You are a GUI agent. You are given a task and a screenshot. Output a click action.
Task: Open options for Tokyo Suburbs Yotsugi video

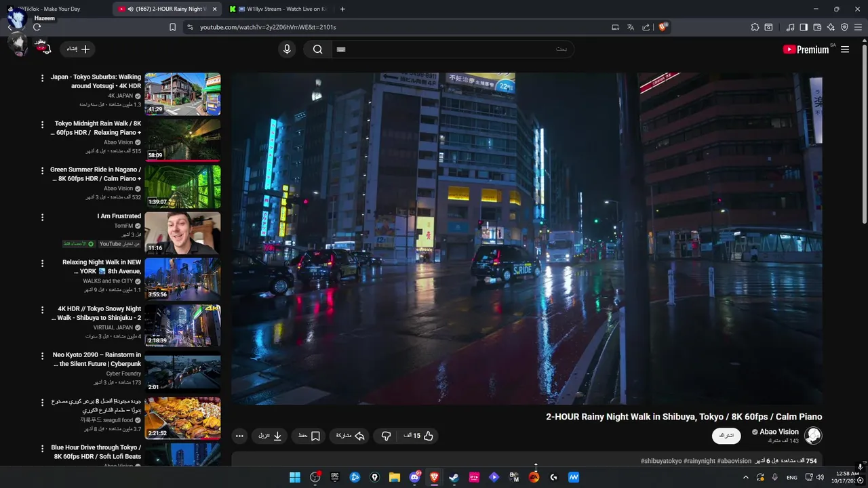(42, 78)
